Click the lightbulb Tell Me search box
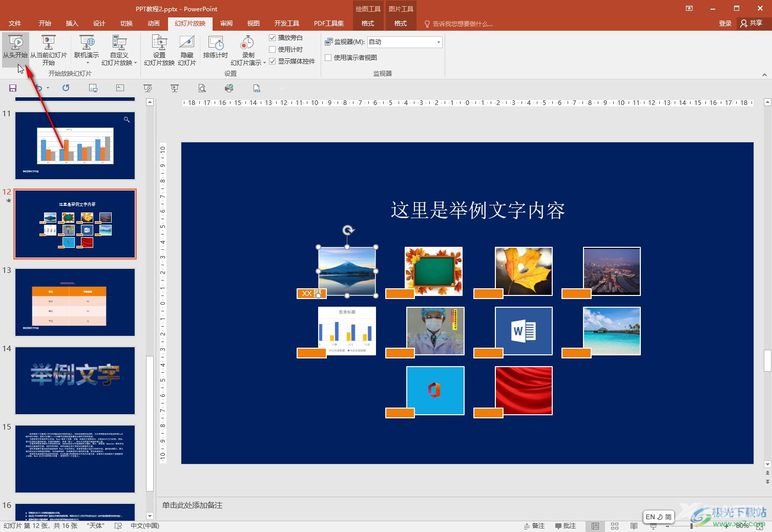772x532 pixels. [x=458, y=24]
